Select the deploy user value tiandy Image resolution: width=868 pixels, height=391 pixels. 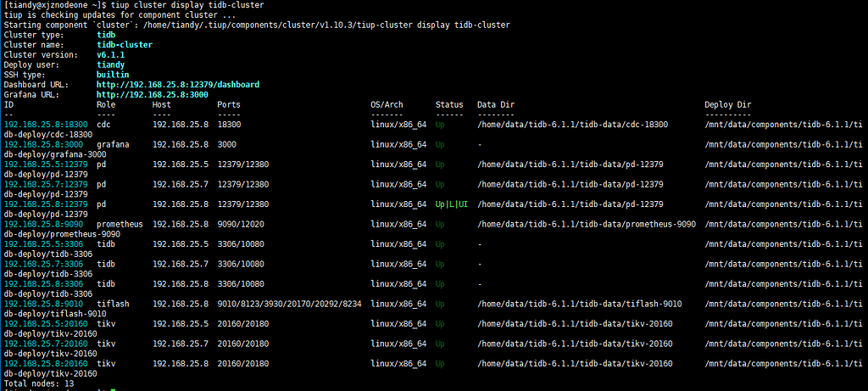110,65
